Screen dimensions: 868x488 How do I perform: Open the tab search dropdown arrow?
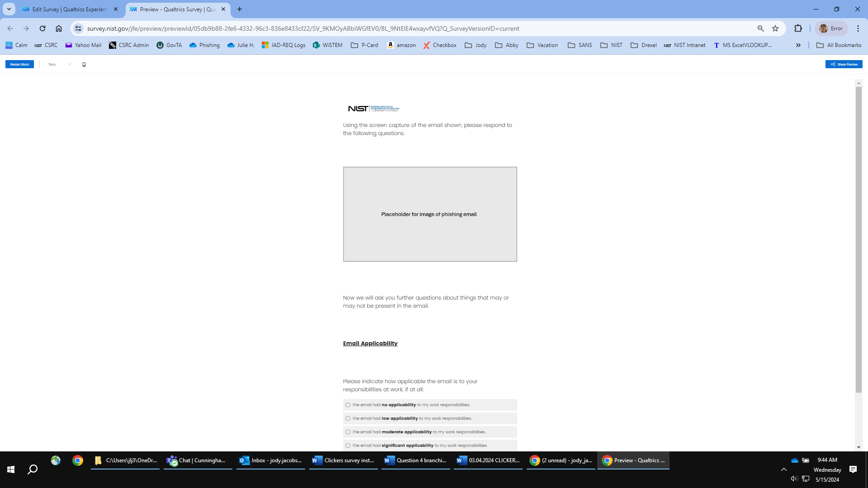coord(9,9)
